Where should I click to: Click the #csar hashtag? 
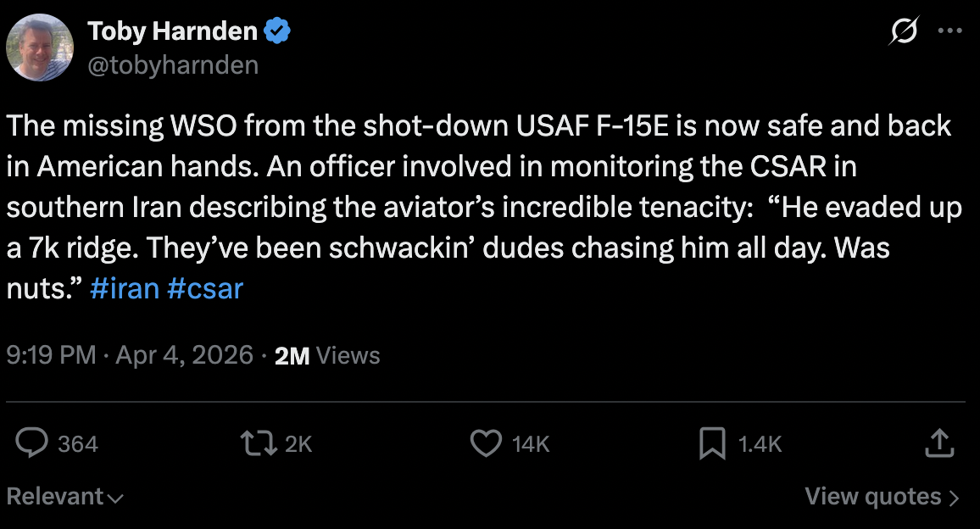coord(205,289)
